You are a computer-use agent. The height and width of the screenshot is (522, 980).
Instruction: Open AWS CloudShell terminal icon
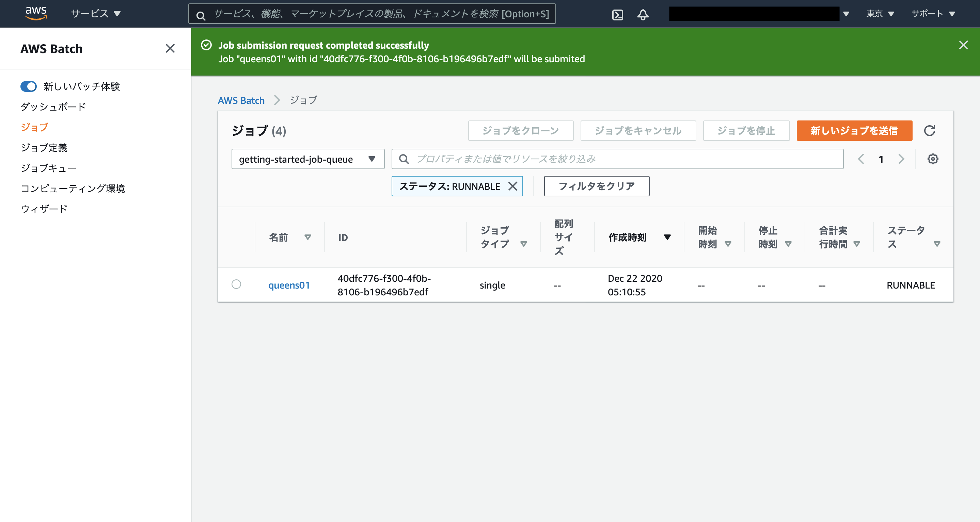point(617,14)
